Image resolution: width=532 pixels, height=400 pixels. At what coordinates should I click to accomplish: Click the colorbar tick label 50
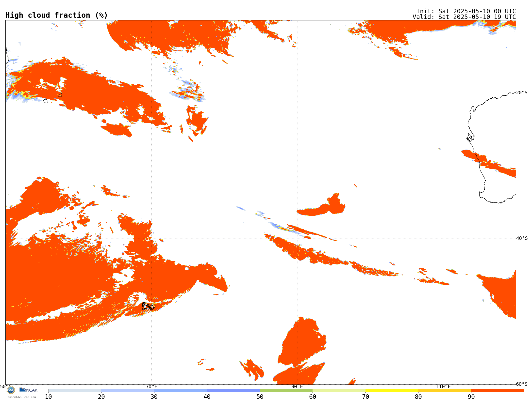[260, 397]
